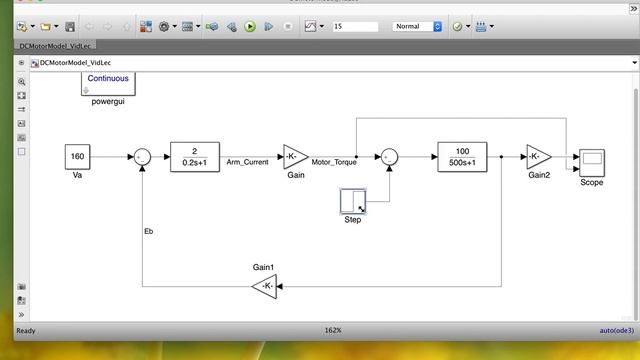Open the Simulation Data Inspector icon
This screenshot has height=360, width=640.
(310, 27)
